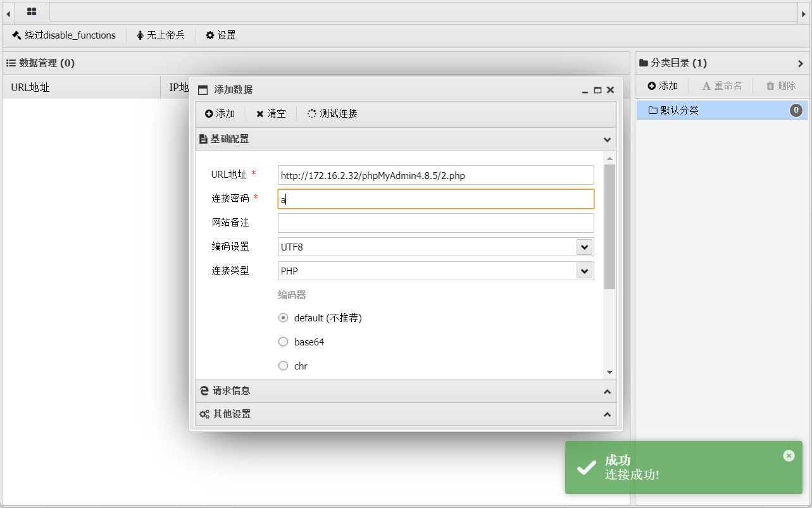
Task: Collapse the 基础配置 section
Action: coord(607,139)
